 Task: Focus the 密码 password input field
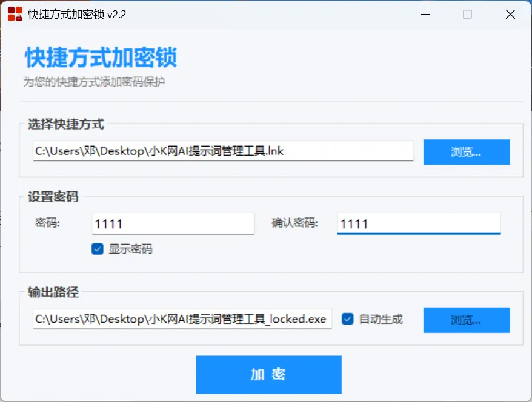click(x=173, y=224)
